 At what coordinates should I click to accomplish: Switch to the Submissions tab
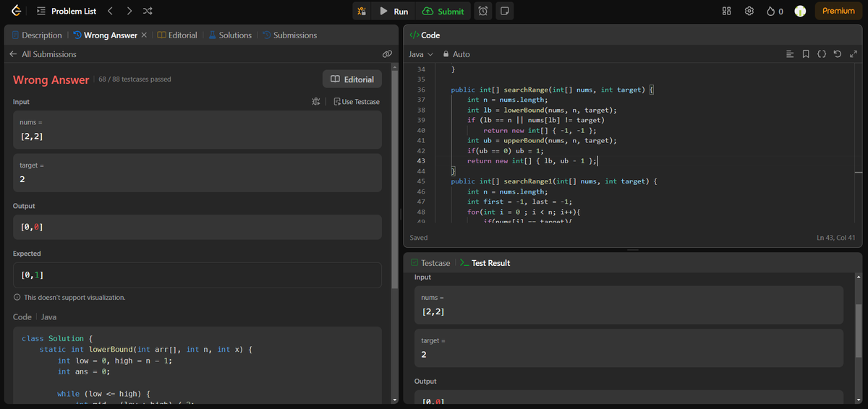coord(289,35)
